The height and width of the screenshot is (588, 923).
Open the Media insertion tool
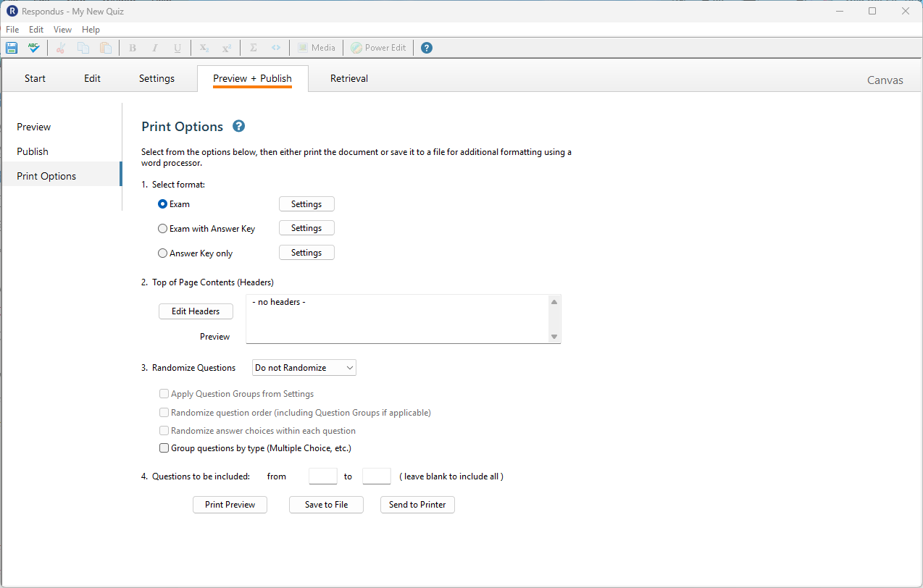tap(316, 47)
